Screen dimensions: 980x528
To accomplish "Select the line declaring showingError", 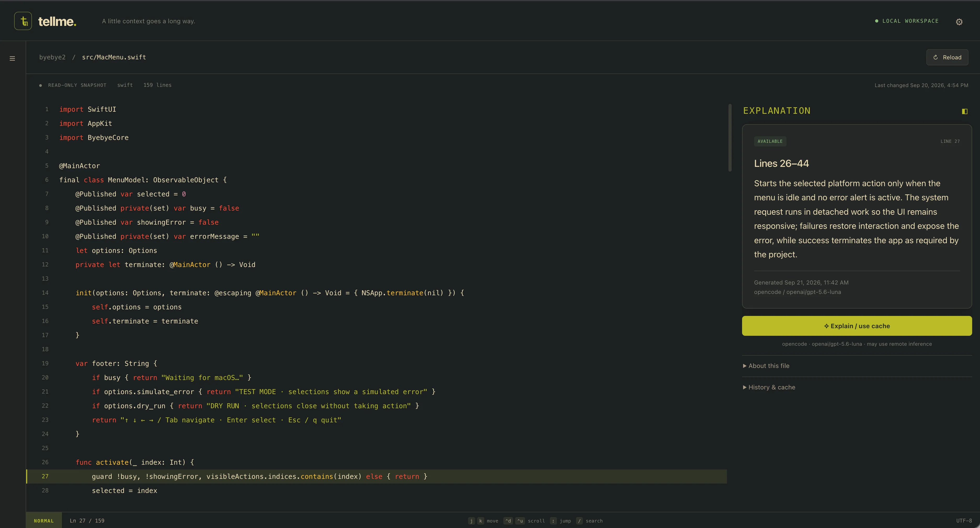I will pos(377,222).
